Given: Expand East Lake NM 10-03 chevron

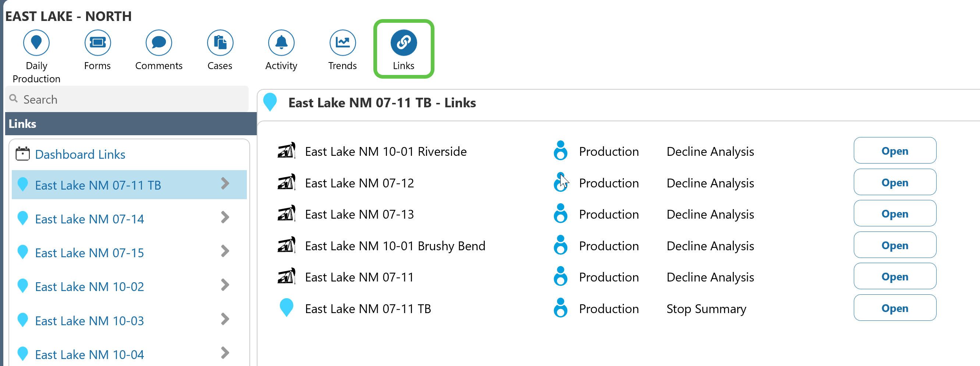Looking at the screenshot, I should point(225,319).
